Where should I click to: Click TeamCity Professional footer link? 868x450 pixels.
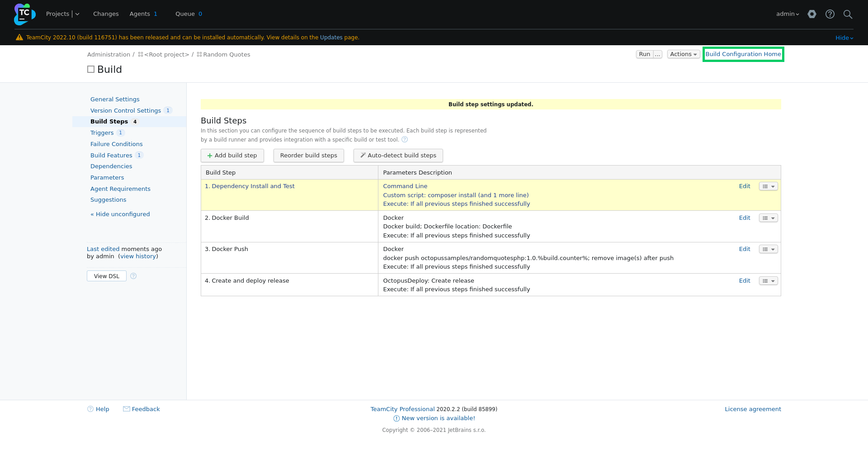402,409
